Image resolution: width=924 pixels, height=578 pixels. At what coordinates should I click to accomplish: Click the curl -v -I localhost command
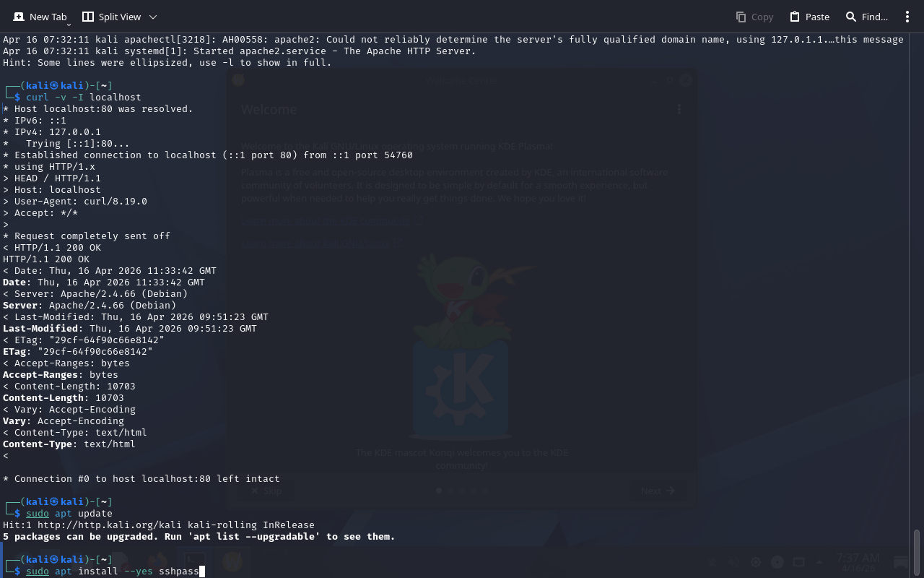pyautogui.click(x=84, y=97)
